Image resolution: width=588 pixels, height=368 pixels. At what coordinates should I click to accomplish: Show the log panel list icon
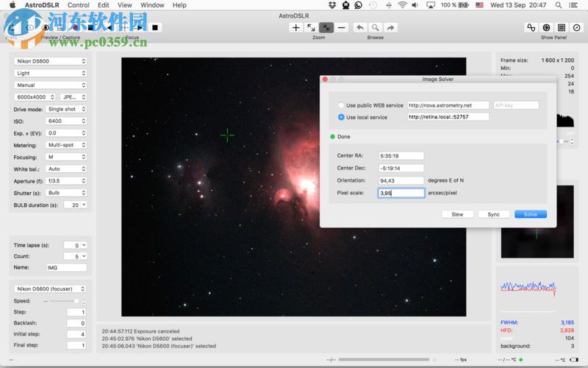[562, 27]
